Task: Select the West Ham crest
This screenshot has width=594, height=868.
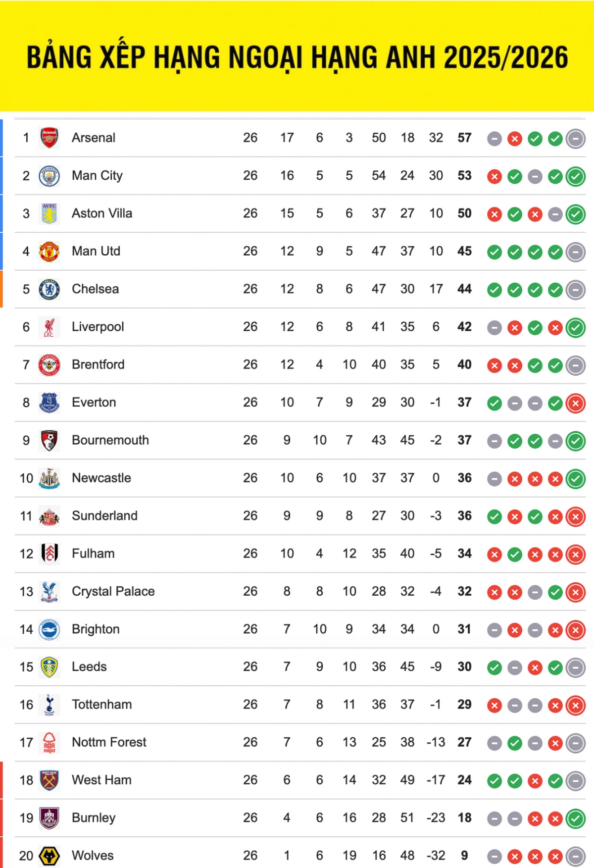Action: point(49,780)
